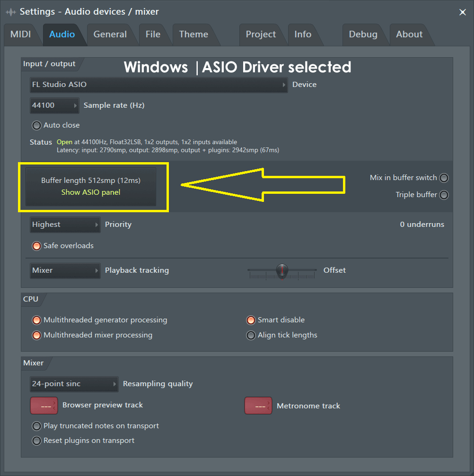Disable Multithreaded generator processing
This screenshot has height=476, width=474.
[36, 320]
